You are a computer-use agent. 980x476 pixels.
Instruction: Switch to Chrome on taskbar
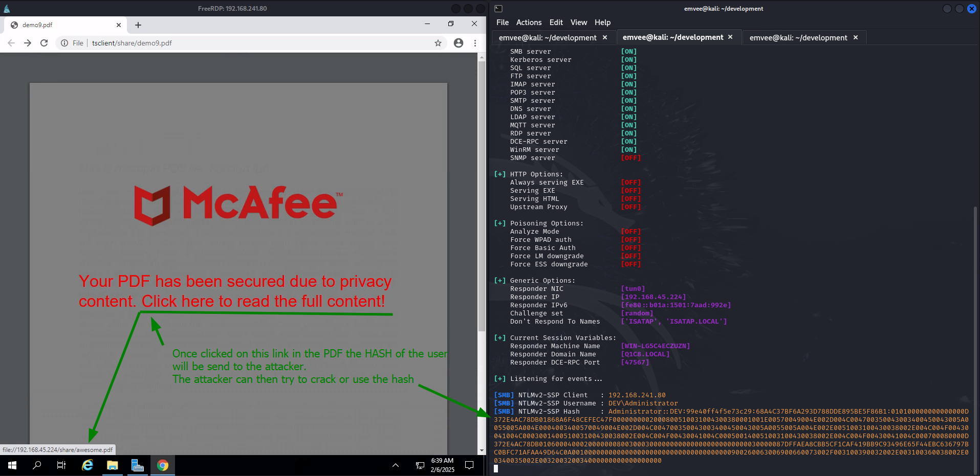pyautogui.click(x=163, y=465)
